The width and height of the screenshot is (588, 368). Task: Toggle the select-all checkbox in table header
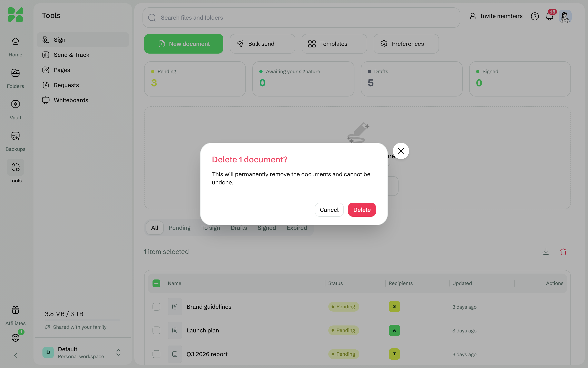[156, 283]
